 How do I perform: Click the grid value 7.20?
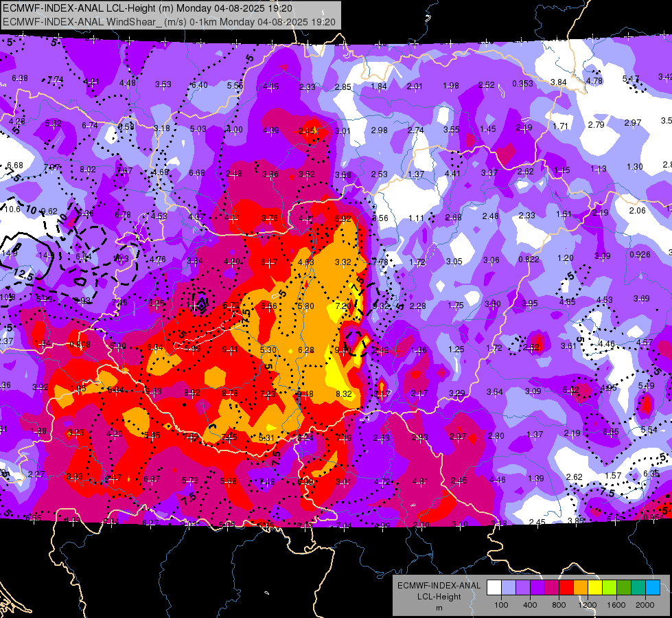[x=343, y=306]
